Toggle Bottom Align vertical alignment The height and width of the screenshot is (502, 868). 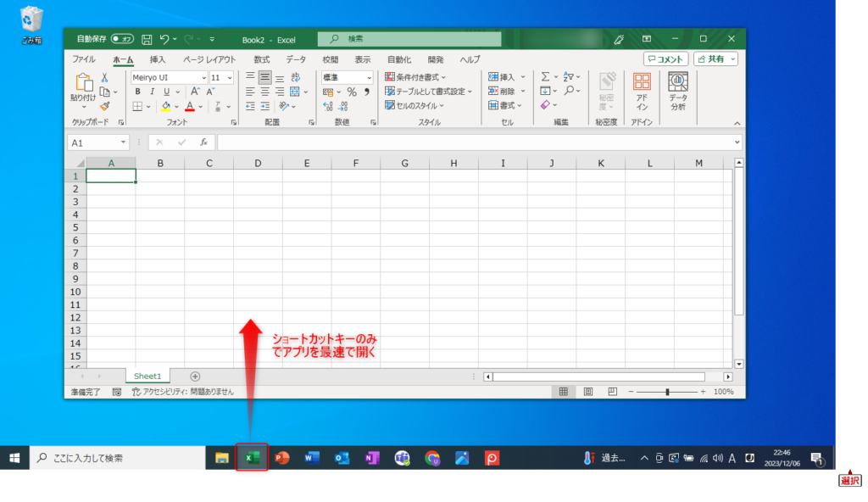coord(280,77)
